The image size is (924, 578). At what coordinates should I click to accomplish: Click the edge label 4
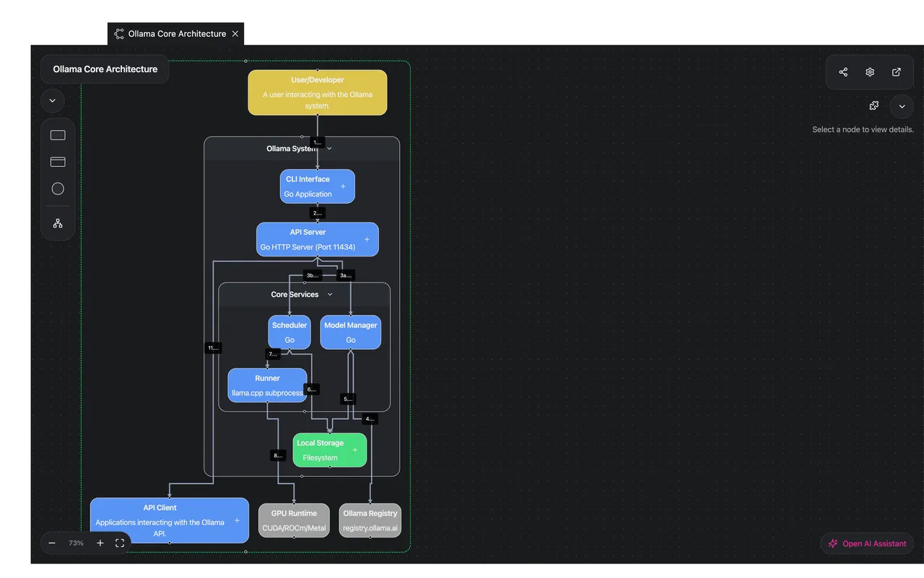click(x=370, y=418)
